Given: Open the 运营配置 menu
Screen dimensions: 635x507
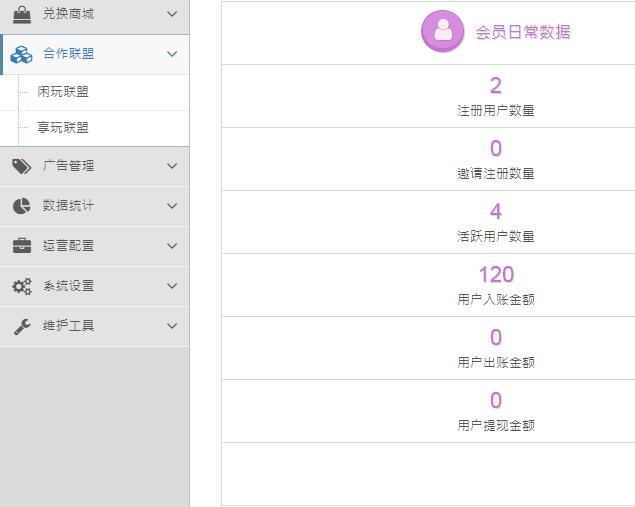Looking at the screenshot, I should pos(95,246).
